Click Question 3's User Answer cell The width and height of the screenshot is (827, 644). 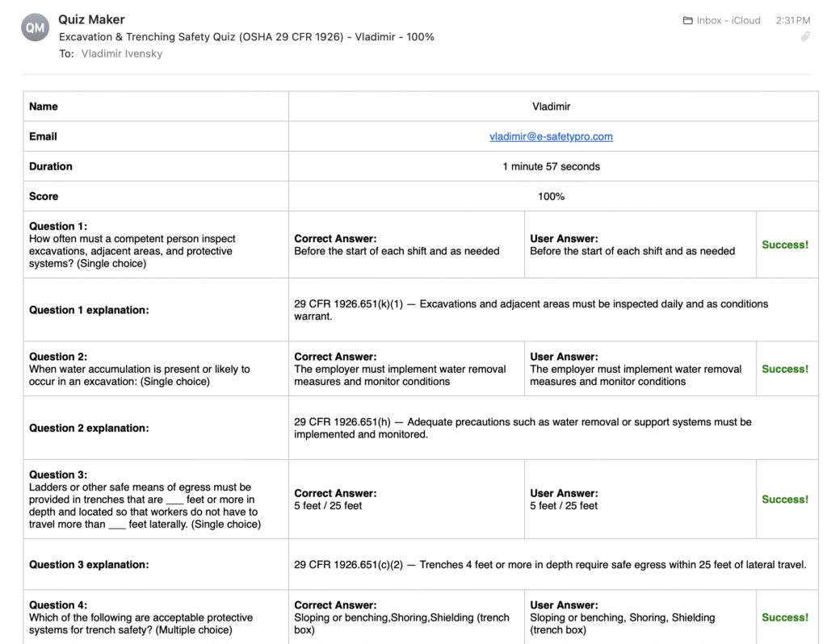(640, 500)
